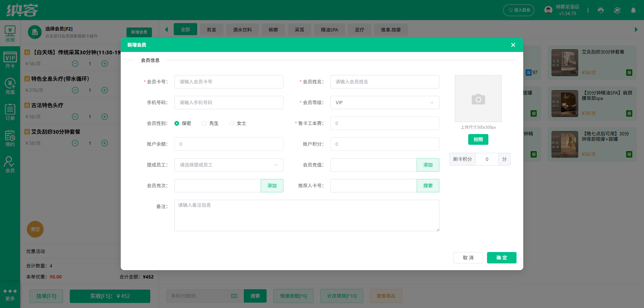Increase quantity of 特色全息头疗 item
644x308 pixels.
tap(105, 90)
